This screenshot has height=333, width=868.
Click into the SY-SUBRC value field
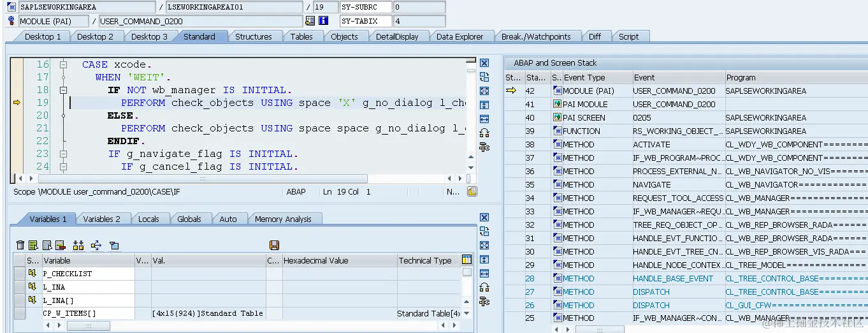click(419, 7)
